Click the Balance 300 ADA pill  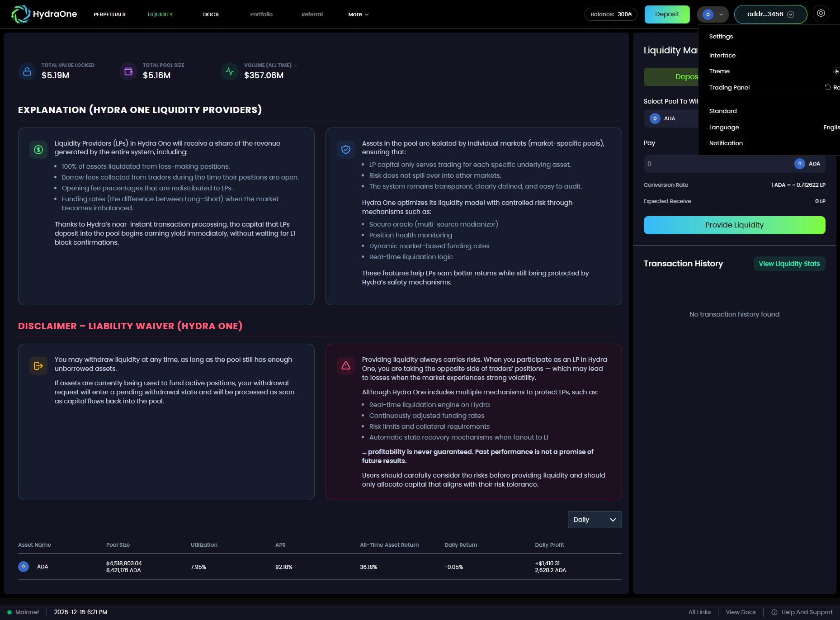(x=611, y=14)
